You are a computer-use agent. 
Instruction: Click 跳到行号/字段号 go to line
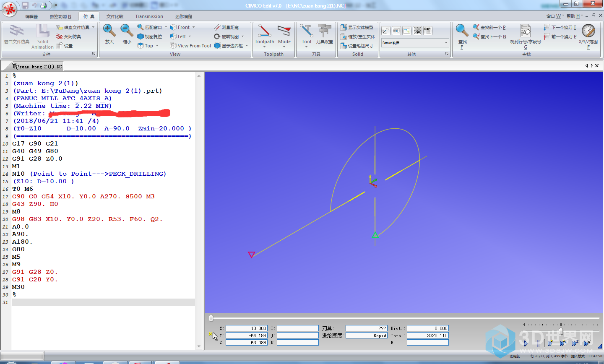[526, 36]
